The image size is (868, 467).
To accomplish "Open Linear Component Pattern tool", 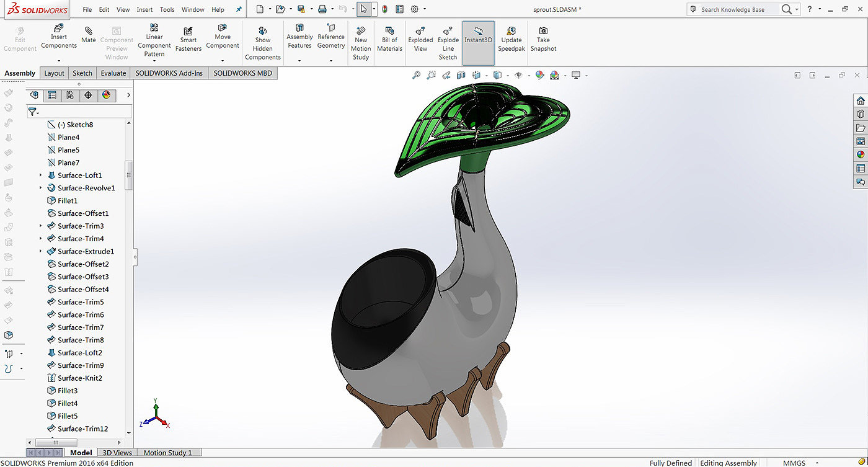I will (x=154, y=28).
